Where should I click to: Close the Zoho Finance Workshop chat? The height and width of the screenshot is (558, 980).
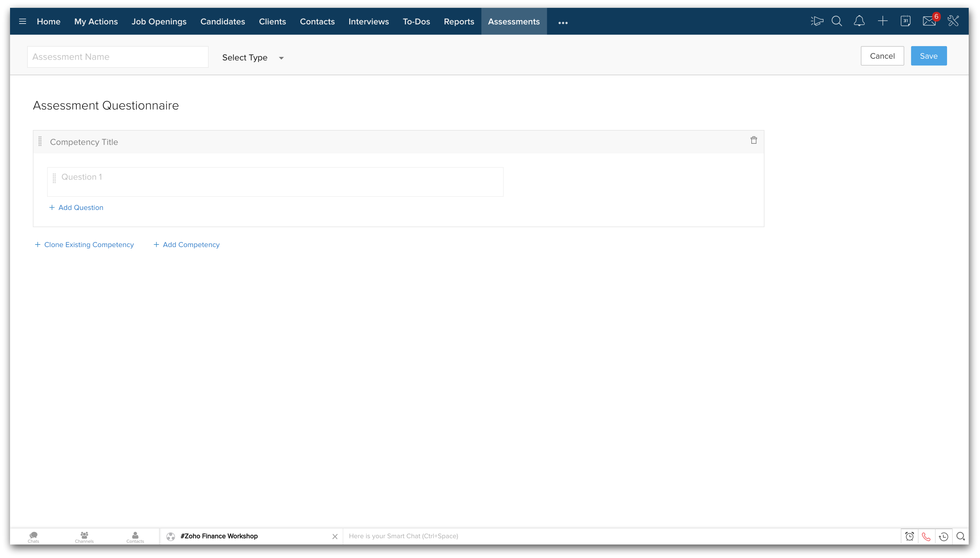click(335, 537)
